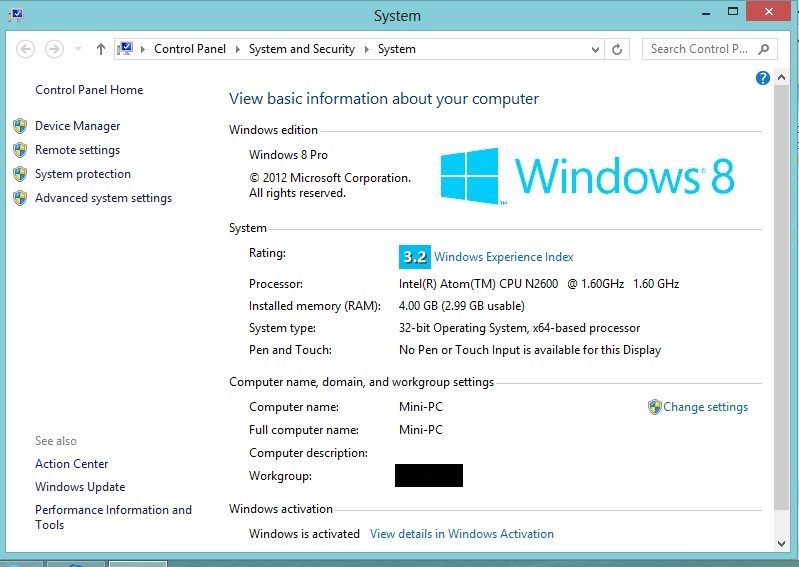Screen dimensions: 799x567
Task: Close the System window
Action: point(768,11)
